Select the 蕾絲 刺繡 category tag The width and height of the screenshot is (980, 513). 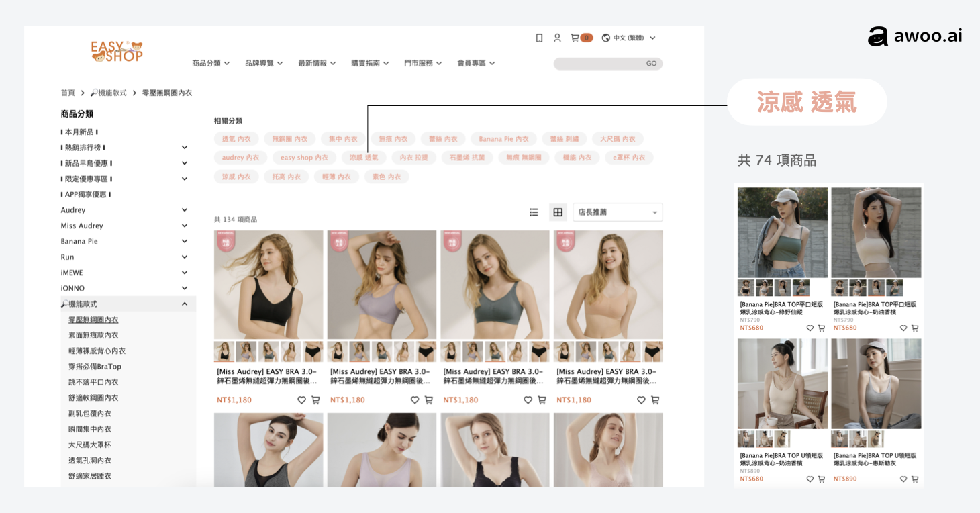[x=564, y=139]
